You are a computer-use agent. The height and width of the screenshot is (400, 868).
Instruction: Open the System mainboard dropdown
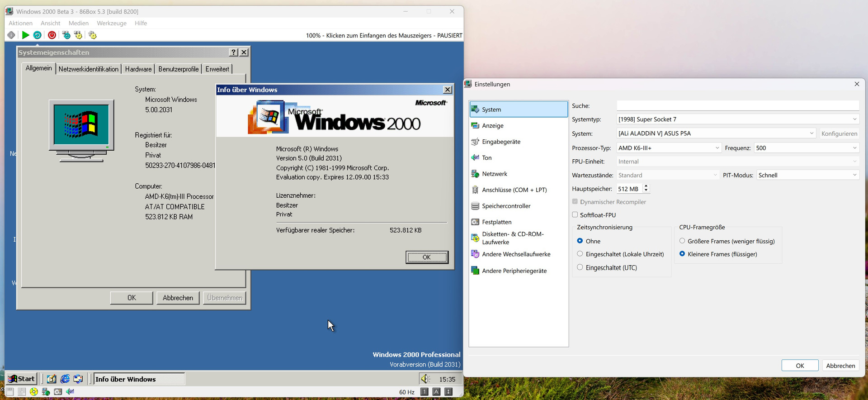coord(717,133)
